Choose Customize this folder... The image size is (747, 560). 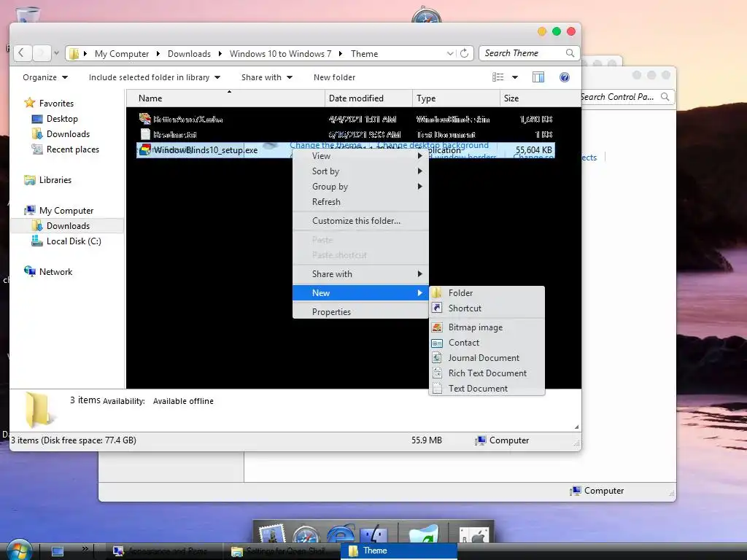coord(360,220)
